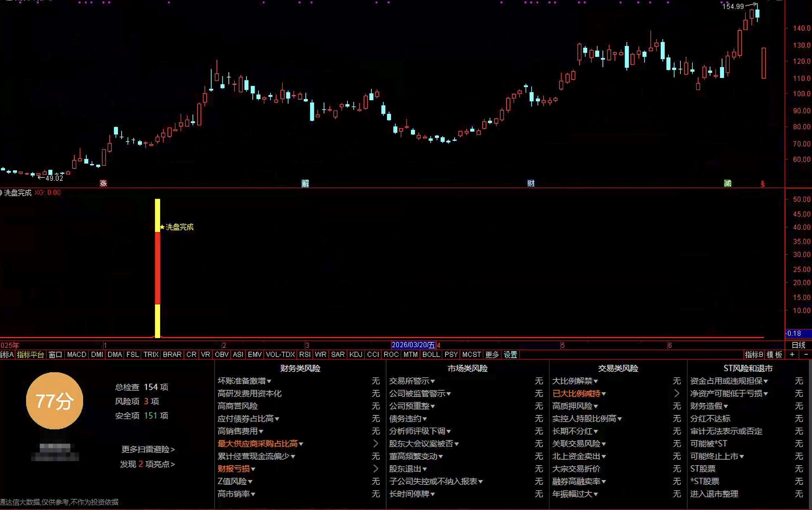The image size is (812, 510).
Task: Switch to the 指标平台 tab
Action: point(31,355)
